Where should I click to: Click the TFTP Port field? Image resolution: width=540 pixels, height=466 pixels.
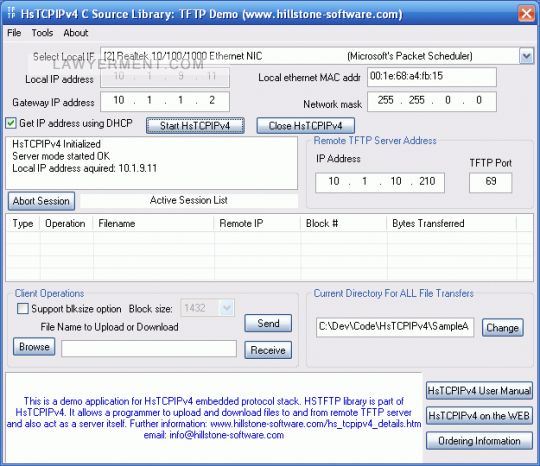(x=490, y=182)
